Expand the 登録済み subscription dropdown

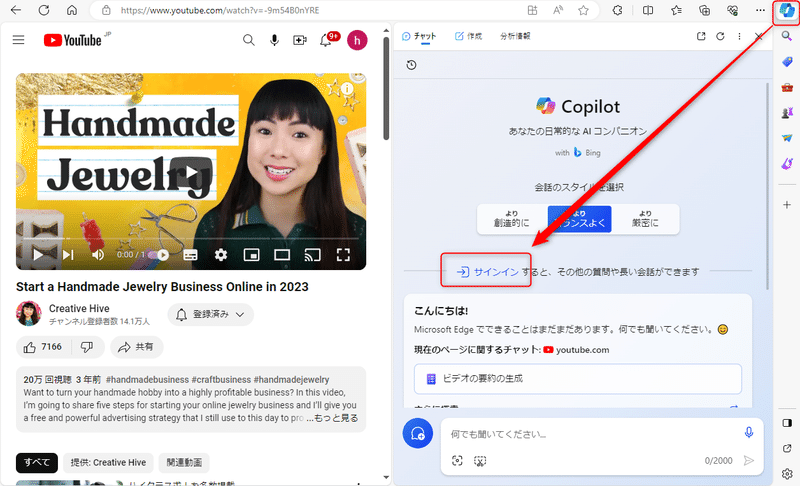[211, 315]
